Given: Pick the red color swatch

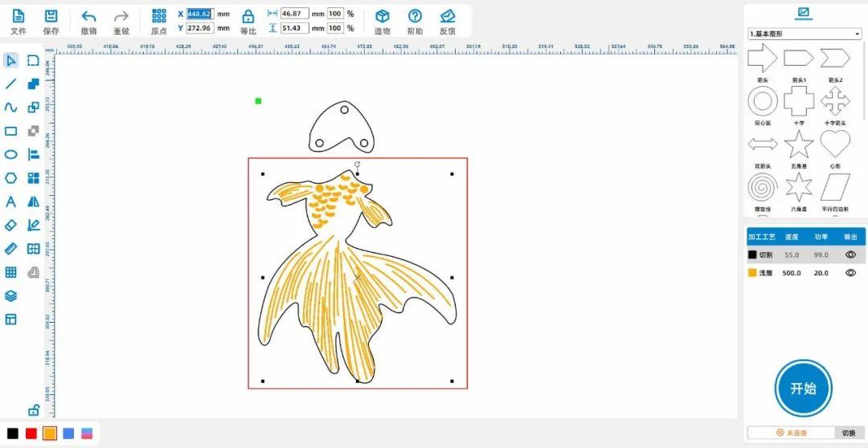Looking at the screenshot, I should click(x=31, y=434).
